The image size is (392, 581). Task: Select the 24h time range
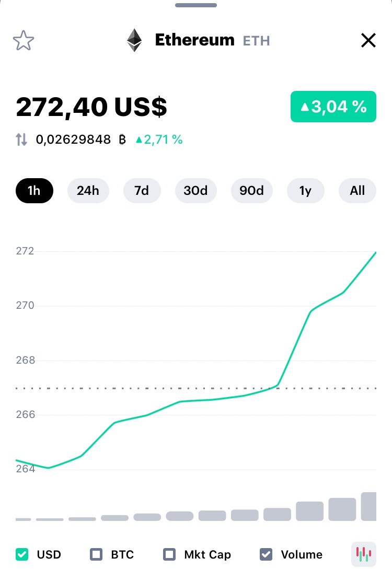click(88, 191)
